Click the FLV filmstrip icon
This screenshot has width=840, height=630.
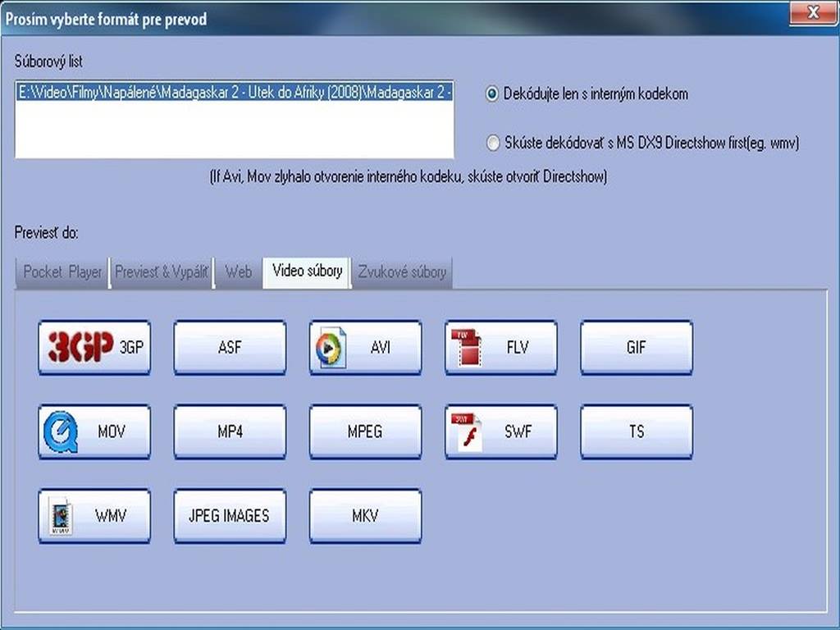pyautogui.click(x=466, y=347)
